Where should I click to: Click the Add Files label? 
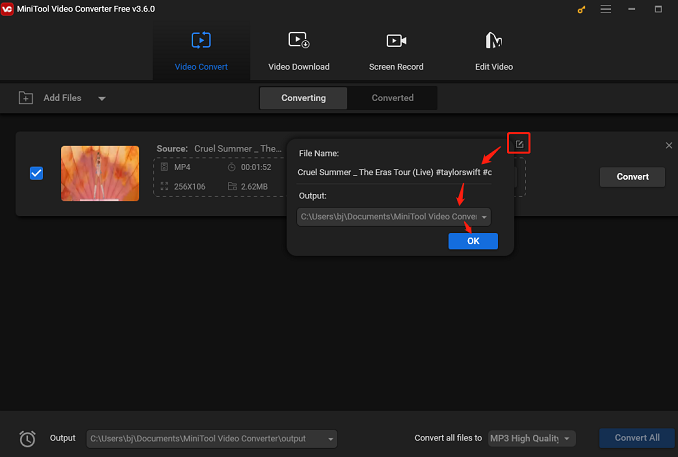click(x=62, y=98)
